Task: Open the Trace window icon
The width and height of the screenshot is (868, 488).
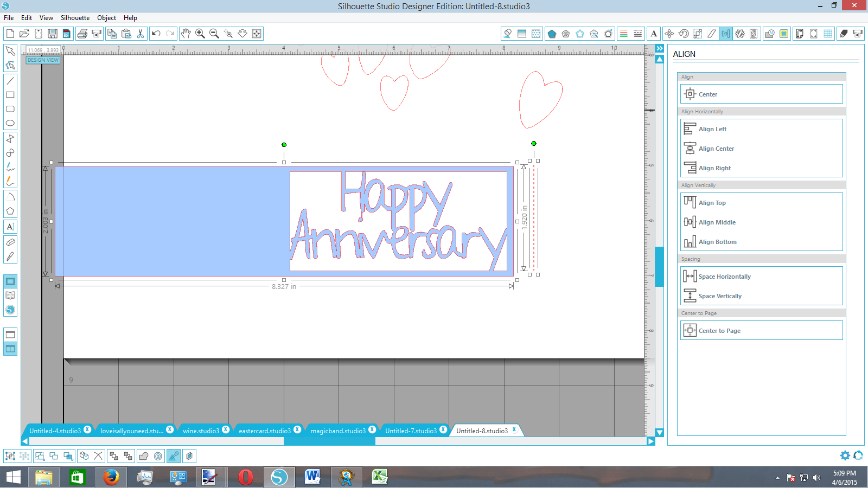Action: click(784, 34)
